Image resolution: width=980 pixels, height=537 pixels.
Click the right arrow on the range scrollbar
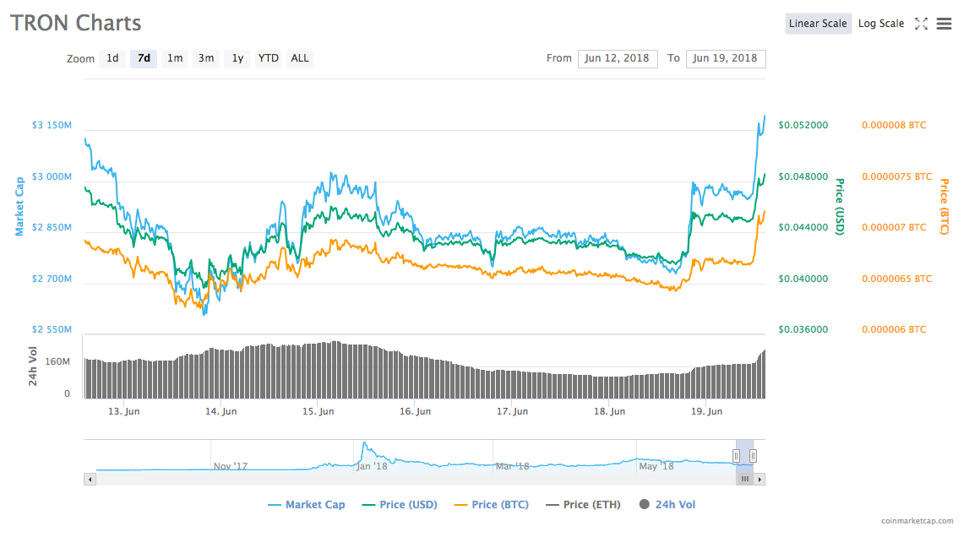pos(759,479)
